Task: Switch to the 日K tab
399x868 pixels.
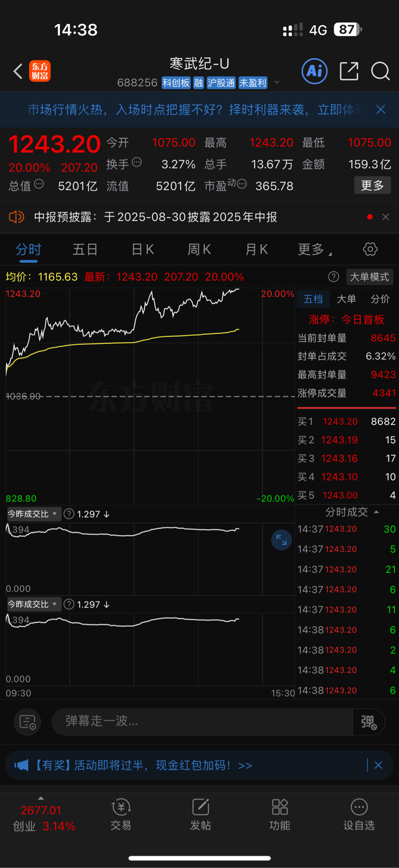Action: (142, 250)
